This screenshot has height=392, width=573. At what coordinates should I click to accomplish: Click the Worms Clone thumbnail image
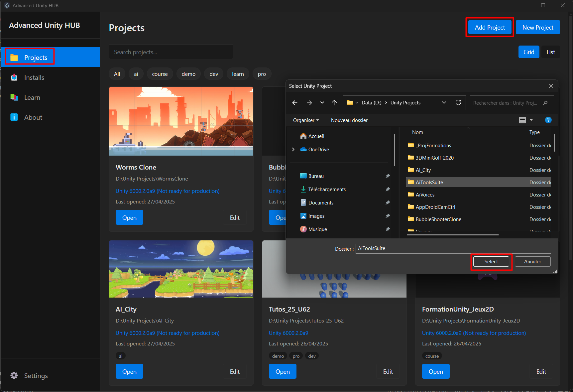(181, 121)
